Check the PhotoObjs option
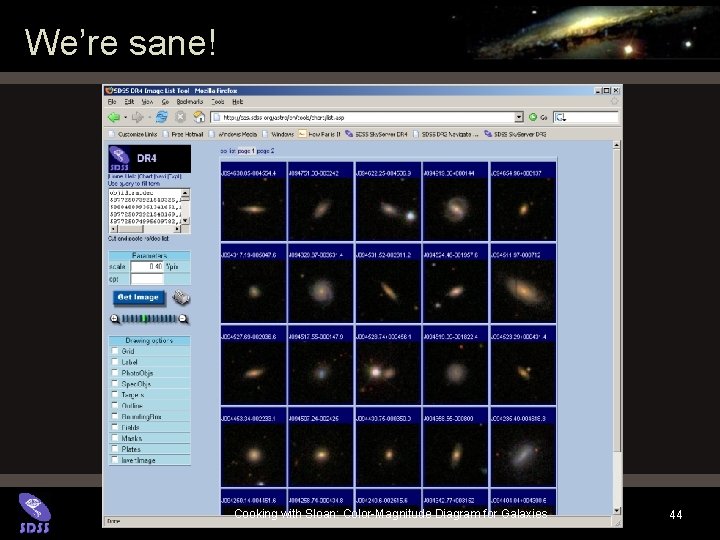This screenshot has height=540, width=720. [x=115, y=372]
